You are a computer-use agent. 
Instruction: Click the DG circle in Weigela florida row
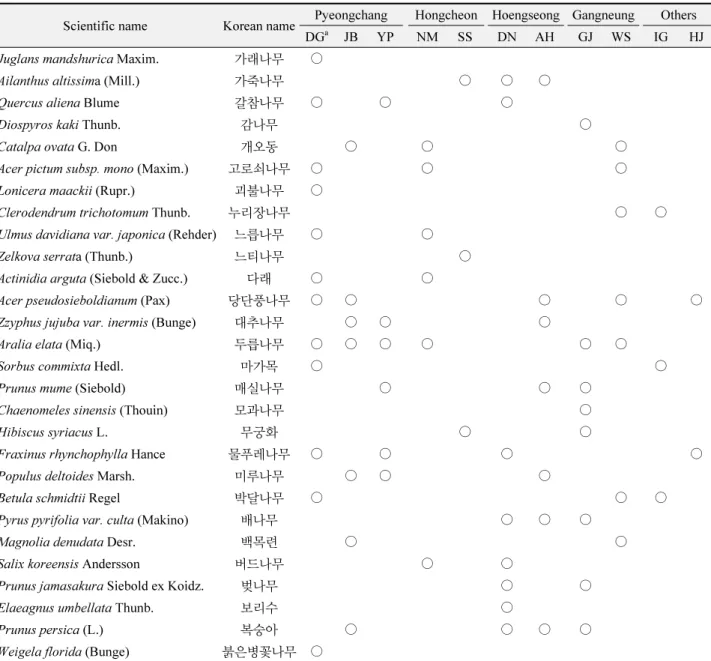[317, 651]
